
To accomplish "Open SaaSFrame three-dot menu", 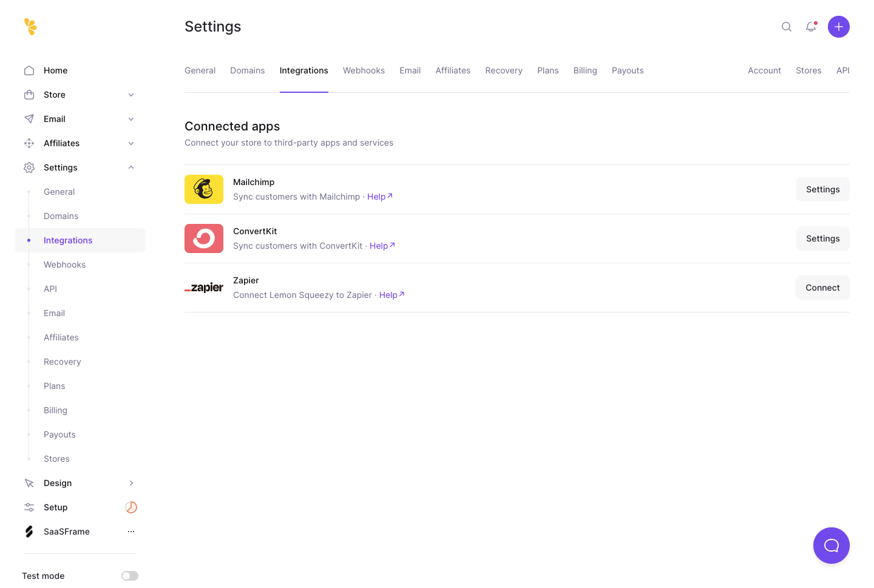I will click(131, 532).
